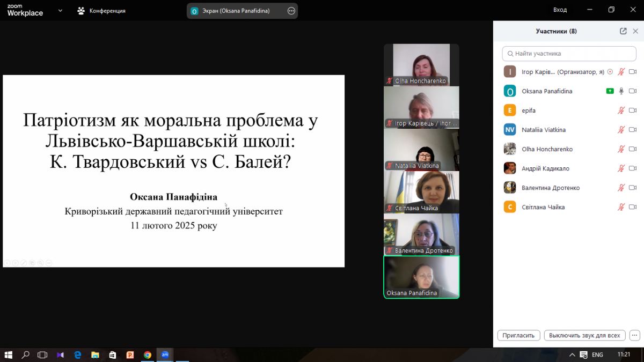This screenshot has height=362, width=644.
Task: Open the Windows Start menu
Action: click(x=9, y=354)
